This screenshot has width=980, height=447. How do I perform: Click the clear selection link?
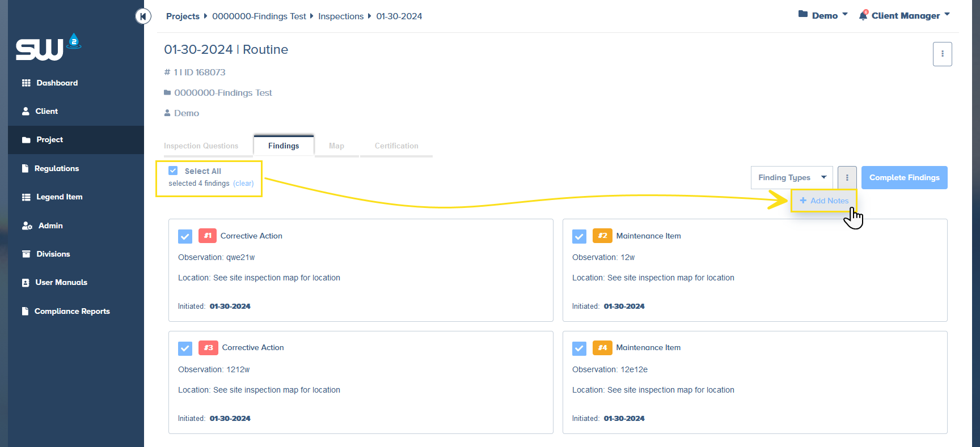tap(243, 184)
